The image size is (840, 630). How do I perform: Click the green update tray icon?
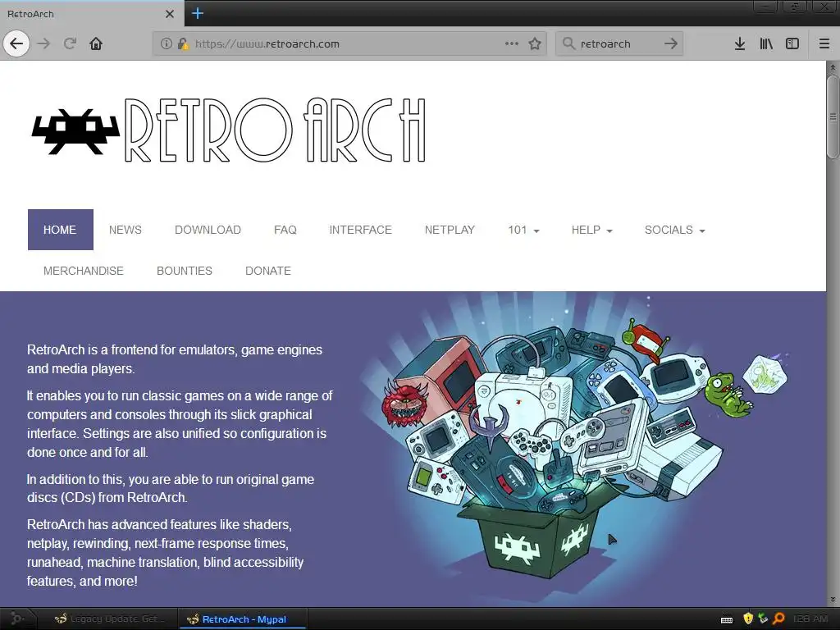point(764,619)
